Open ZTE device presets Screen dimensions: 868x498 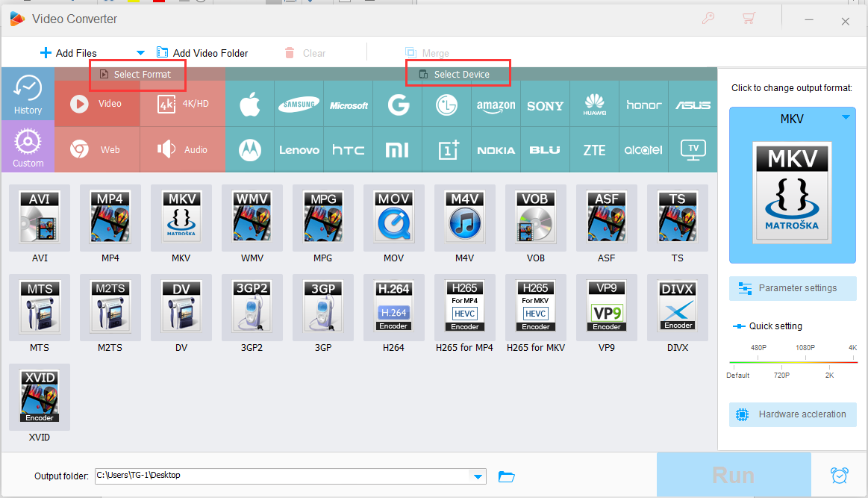(x=595, y=149)
